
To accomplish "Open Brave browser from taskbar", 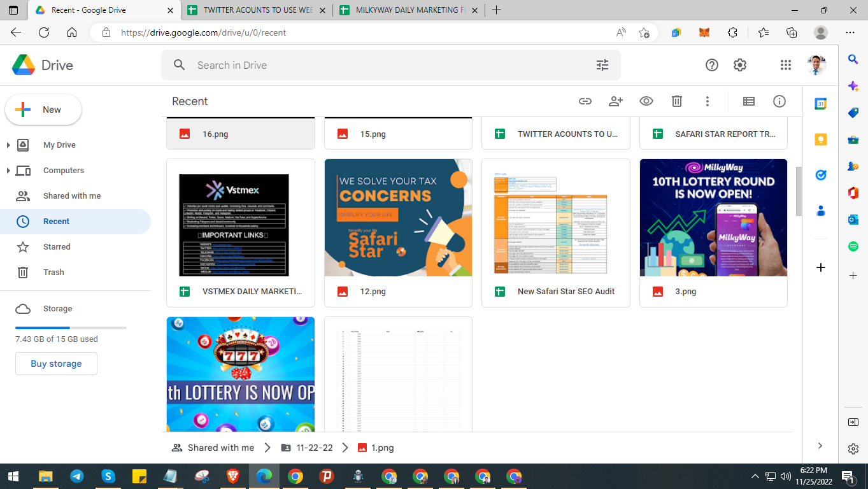I will click(232, 476).
